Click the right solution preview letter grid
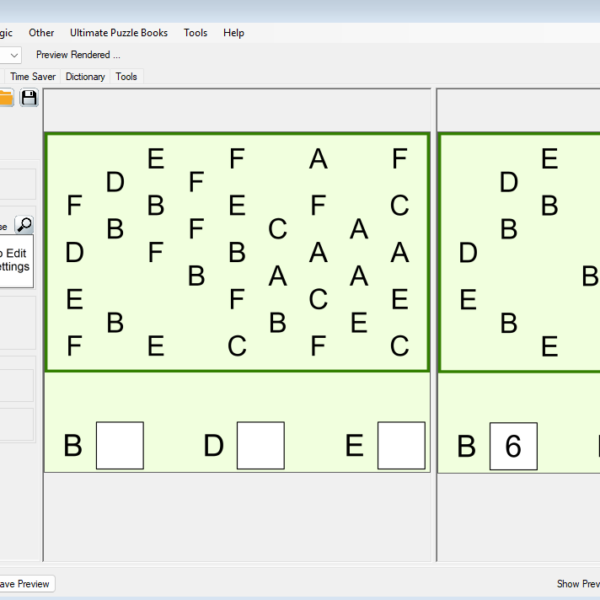The width and height of the screenshot is (600, 600). 520,252
